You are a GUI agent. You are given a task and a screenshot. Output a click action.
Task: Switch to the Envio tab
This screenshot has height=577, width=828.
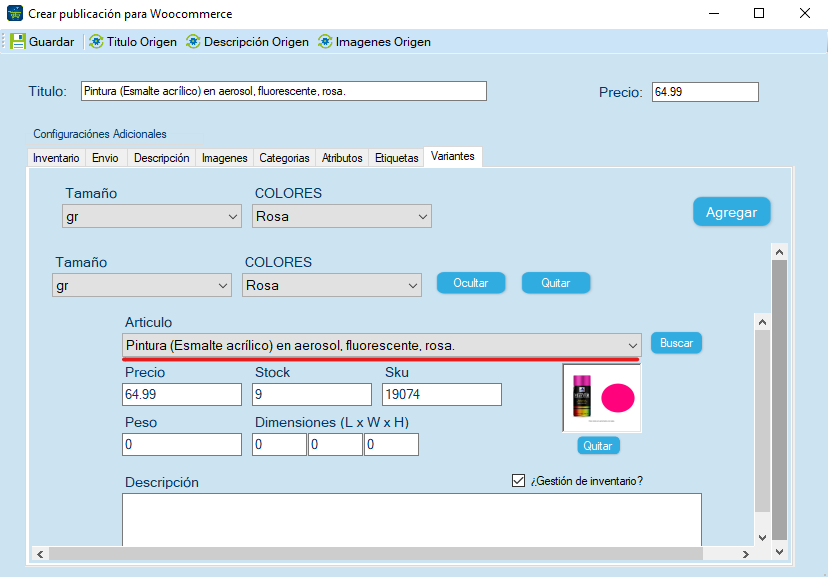coord(105,158)
